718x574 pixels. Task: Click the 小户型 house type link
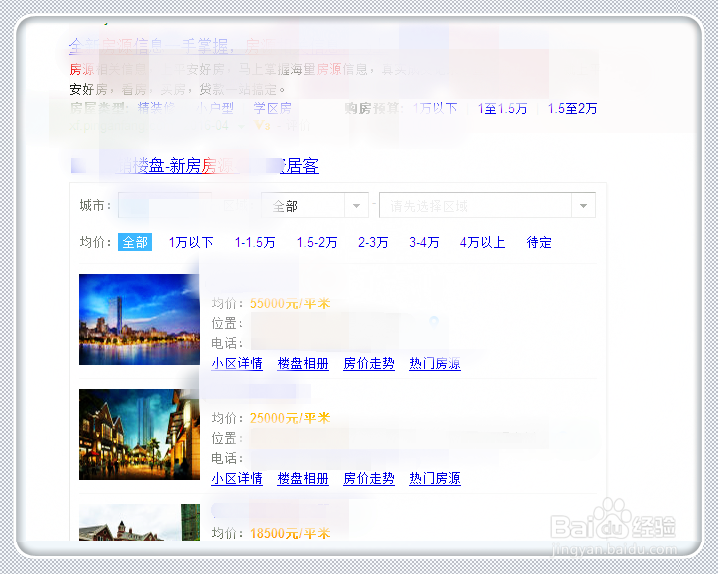click(215, 108)
